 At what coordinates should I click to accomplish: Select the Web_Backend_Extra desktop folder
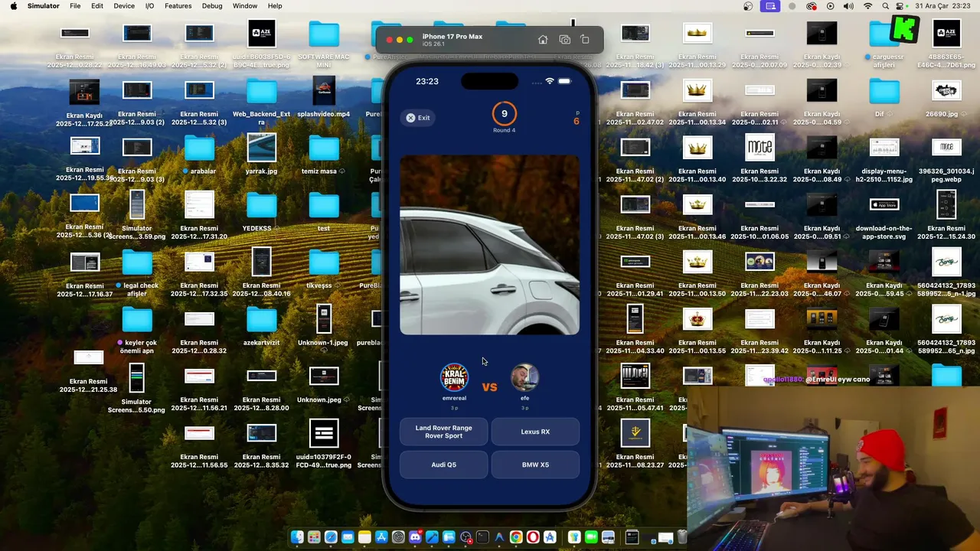(261, 92)
